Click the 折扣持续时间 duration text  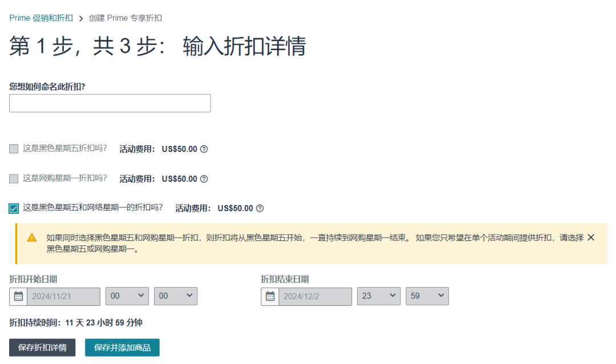tap(76, 322)
